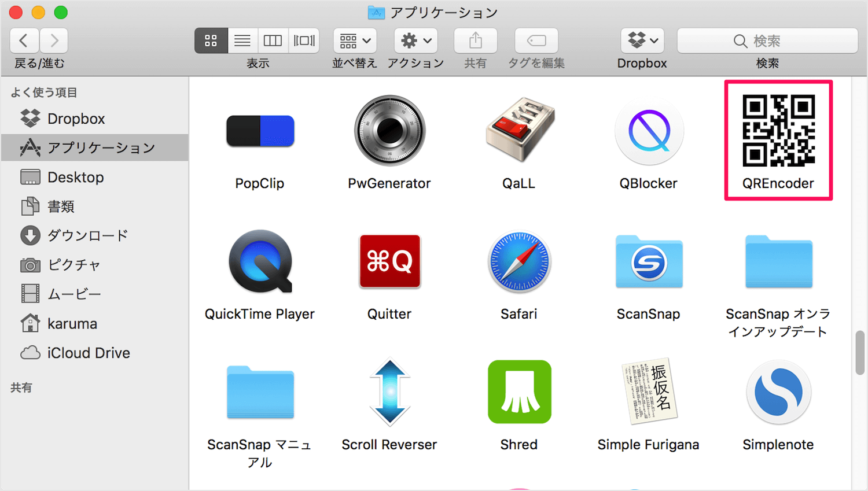The image size is (868, 491).
Task: Click the PopClip name label
Action: pos(260,183)
